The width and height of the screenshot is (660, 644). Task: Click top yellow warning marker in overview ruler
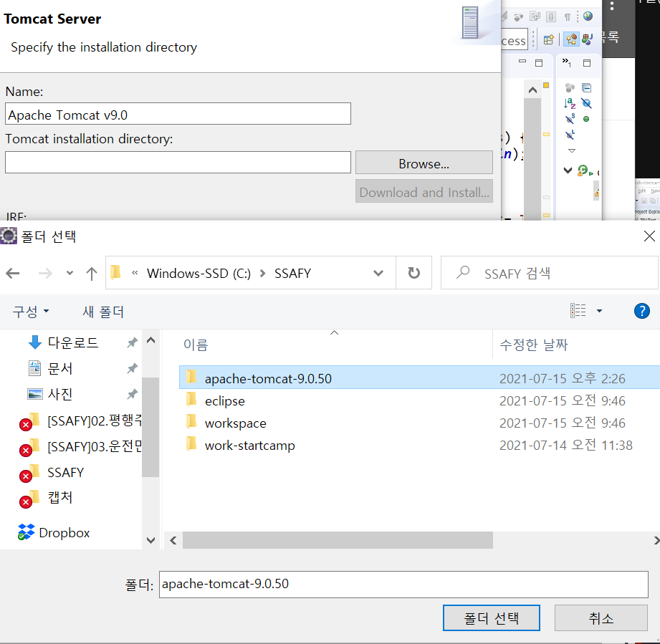pyautogui.click(x=546, y=85)
